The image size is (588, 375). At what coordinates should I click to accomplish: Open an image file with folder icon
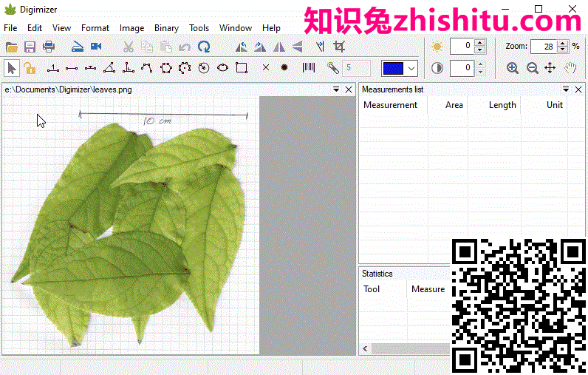(x=12, y=47)
